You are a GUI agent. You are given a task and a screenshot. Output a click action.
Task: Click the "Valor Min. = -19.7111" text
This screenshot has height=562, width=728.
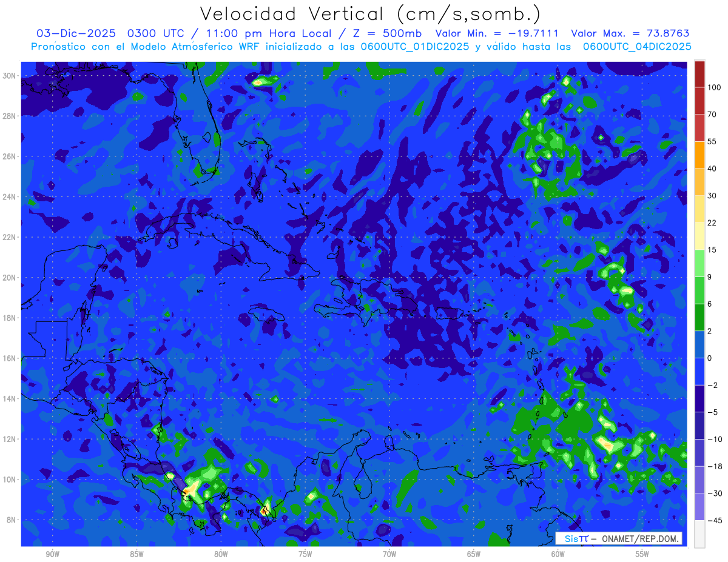click(497, 33)
